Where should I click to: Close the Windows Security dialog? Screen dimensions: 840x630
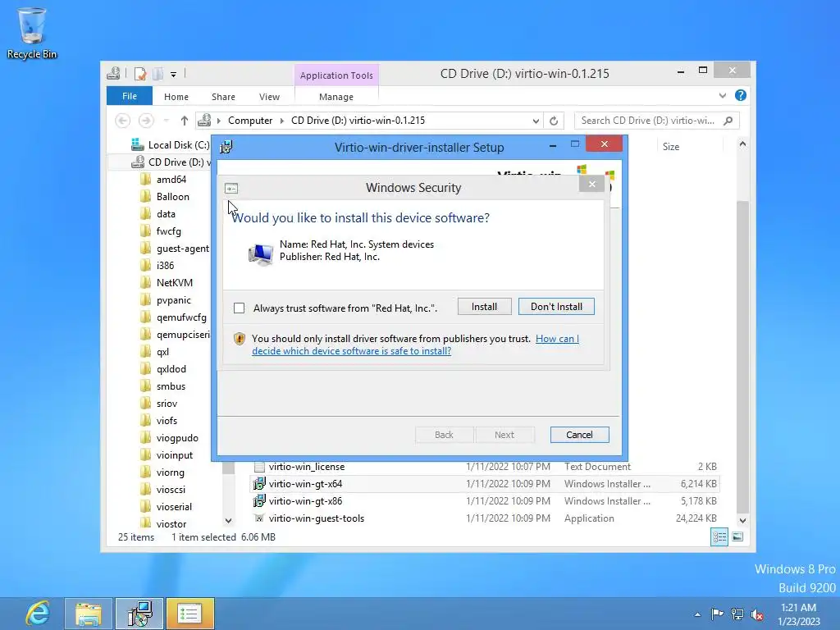pos(591,185)
